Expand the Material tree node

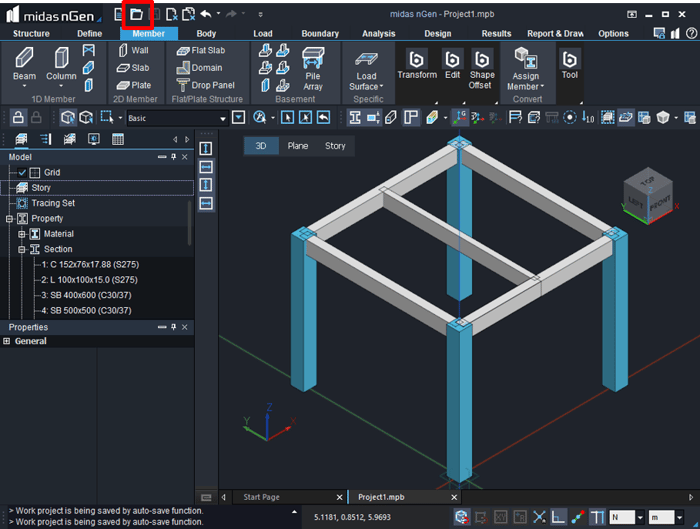pyautogui.click(x=21, y=234)
